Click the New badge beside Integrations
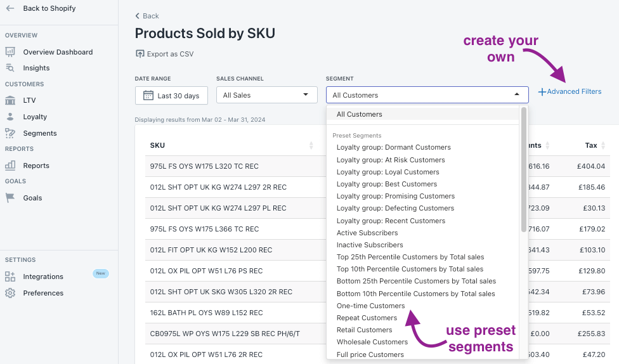The height and width of the screenshot is (364, 619). [x=101, y=273]
